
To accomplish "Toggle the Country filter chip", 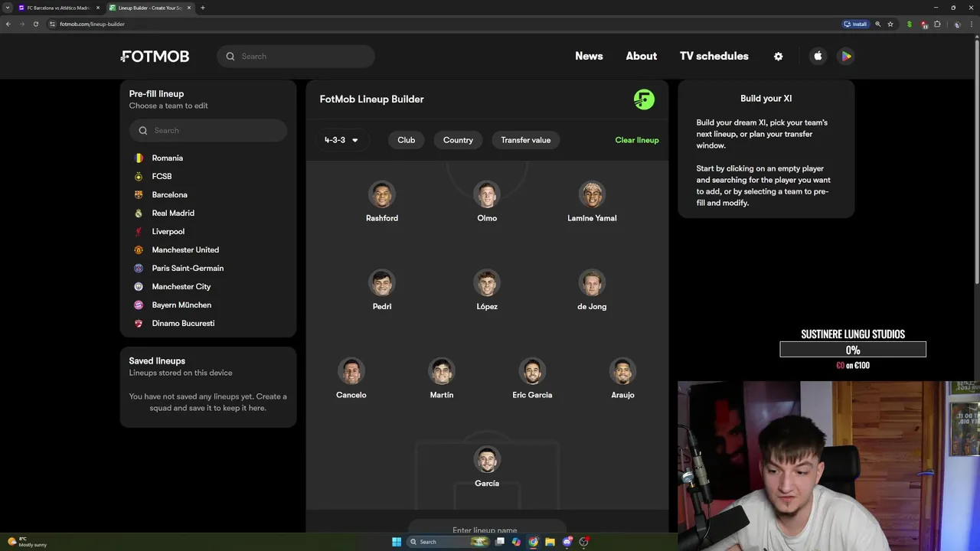I will tap(458, 140).
